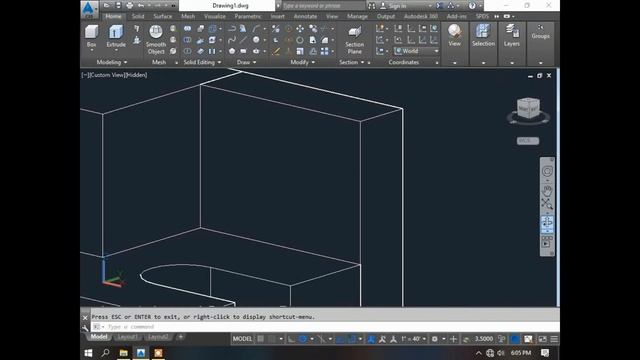Select the Extrude tool

click(x=116, y=36)
